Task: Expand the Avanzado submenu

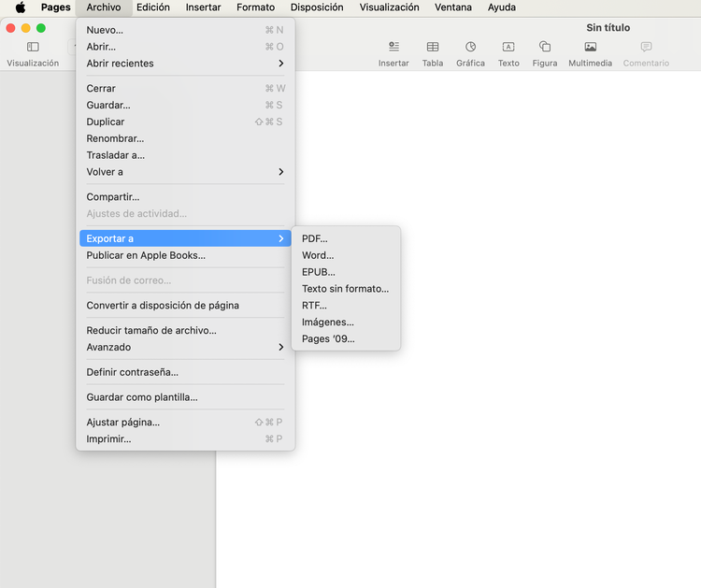Action: [x=185, y=347]
